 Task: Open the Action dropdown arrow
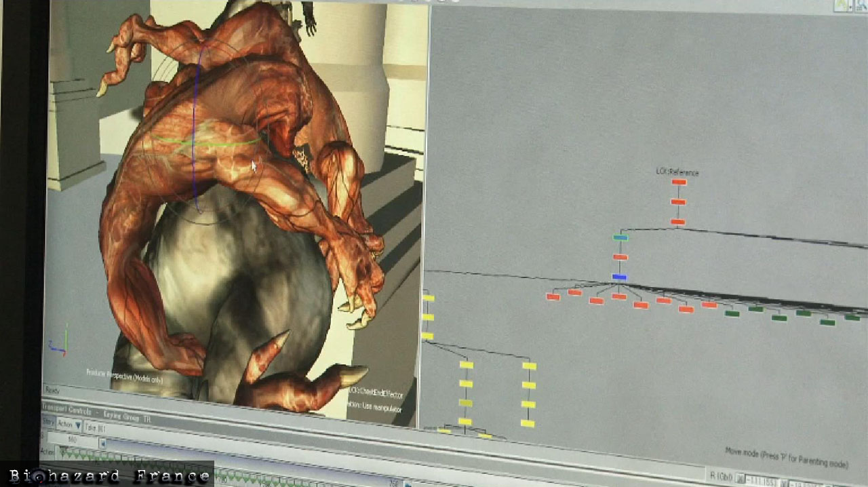coord(78,426)
